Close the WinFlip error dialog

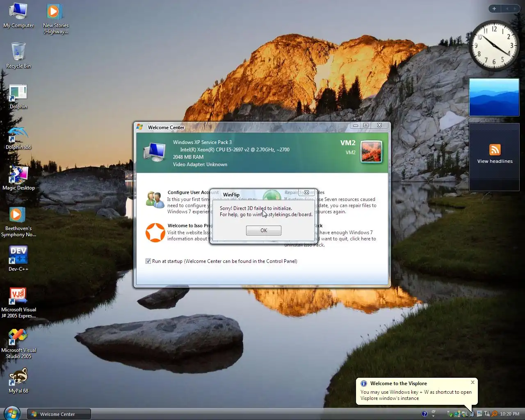[306, 192]
